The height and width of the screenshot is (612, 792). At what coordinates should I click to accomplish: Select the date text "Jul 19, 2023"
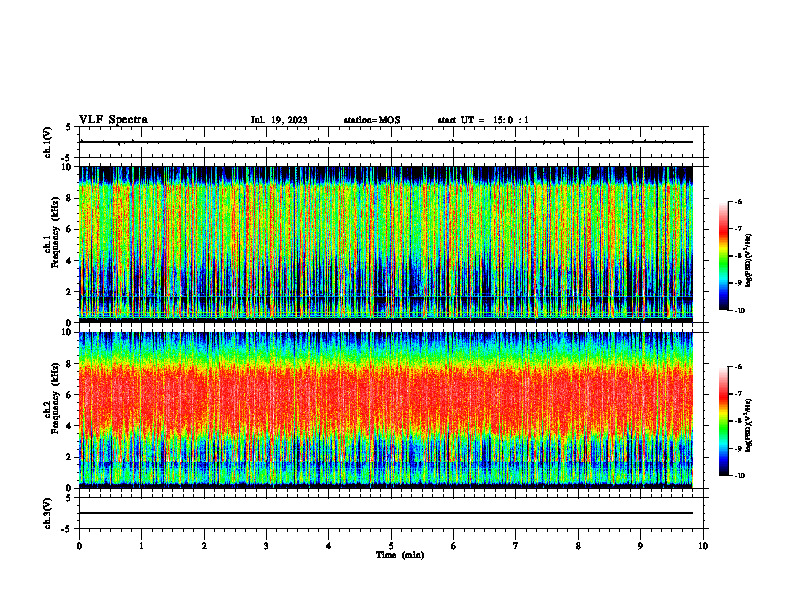[x=279, y=120]
